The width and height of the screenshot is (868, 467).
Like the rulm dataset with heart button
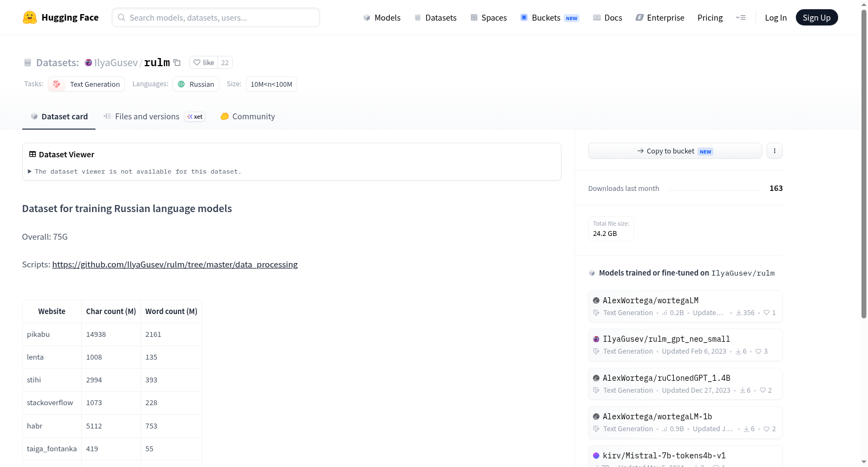[204, 62]
